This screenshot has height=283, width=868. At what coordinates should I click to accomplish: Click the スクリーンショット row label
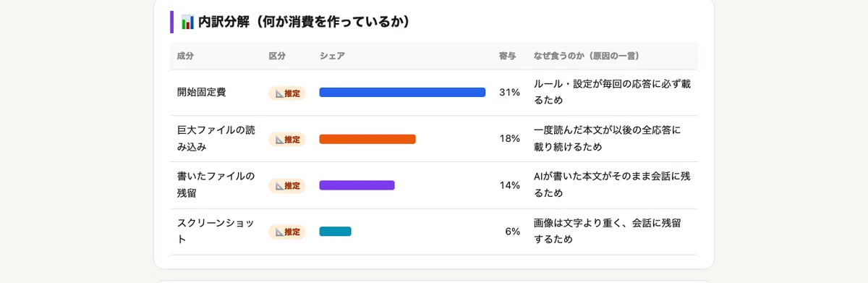coord(216,231)
